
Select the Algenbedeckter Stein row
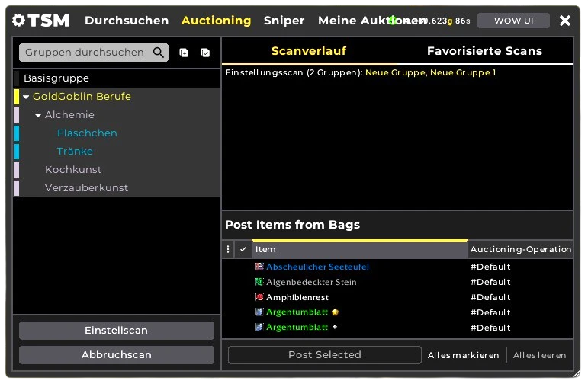tap(397, 282)
